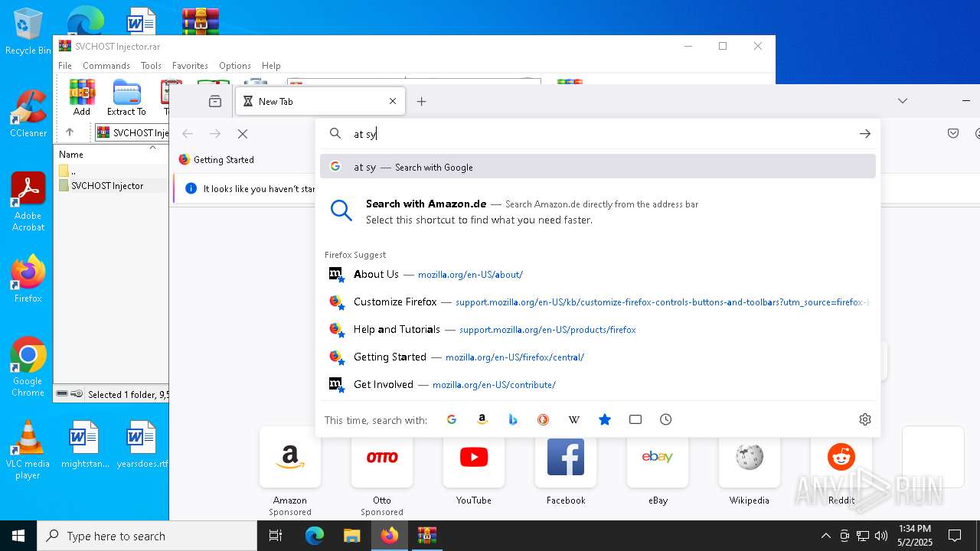Open the Help menu in WinRAR

coord(271,66)
